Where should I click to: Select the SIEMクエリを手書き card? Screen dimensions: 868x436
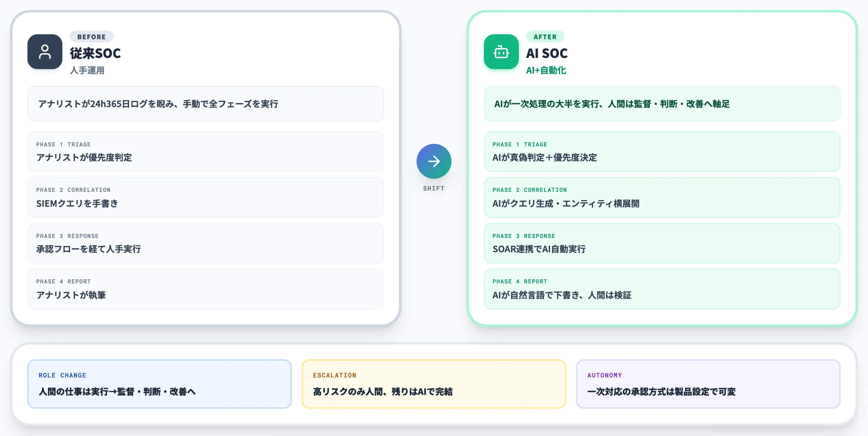tap(205, 197)
